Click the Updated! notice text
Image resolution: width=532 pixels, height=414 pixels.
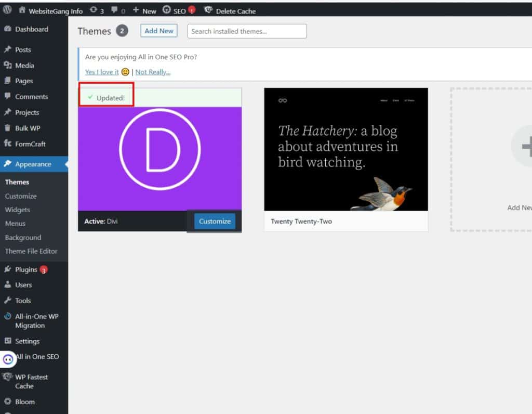111,98
